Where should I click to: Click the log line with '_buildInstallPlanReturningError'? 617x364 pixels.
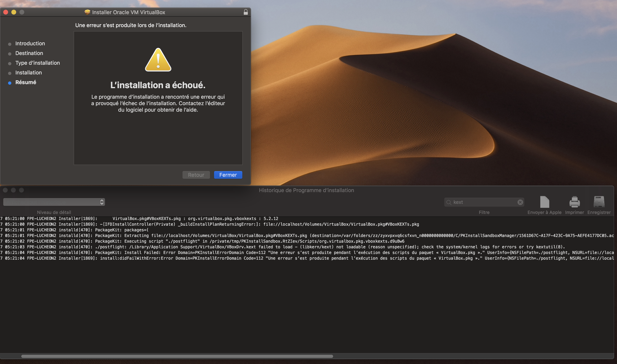click(x=210, y=224)
